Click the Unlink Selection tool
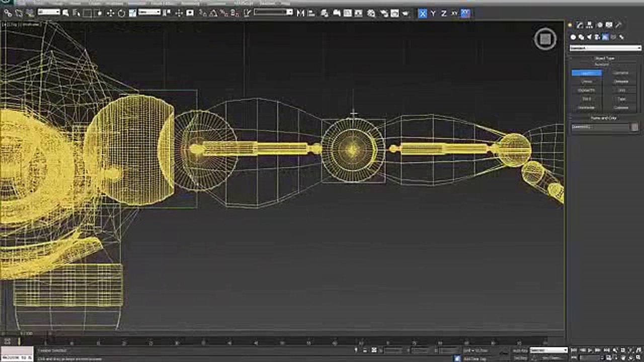 [19, 14]
